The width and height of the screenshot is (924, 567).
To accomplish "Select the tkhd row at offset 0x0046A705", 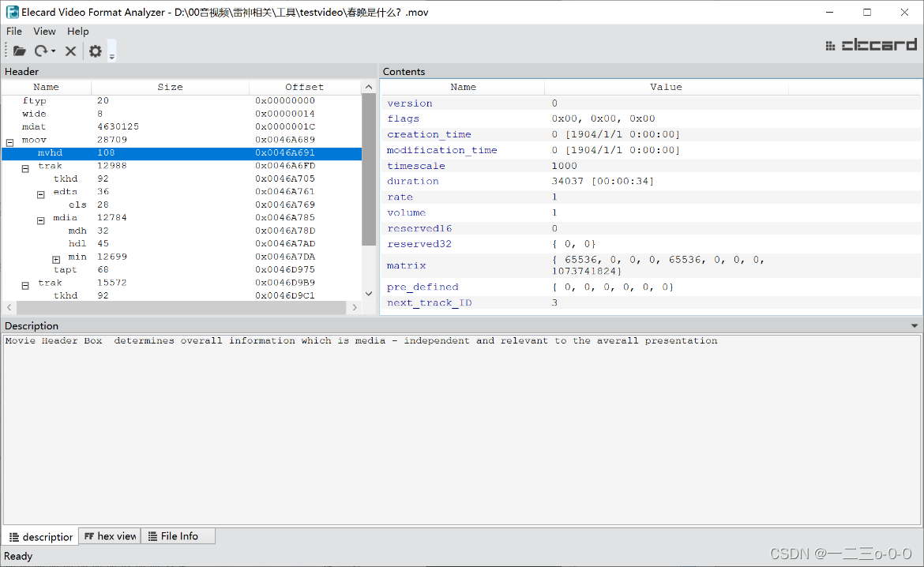I will (x=182, y=178).
